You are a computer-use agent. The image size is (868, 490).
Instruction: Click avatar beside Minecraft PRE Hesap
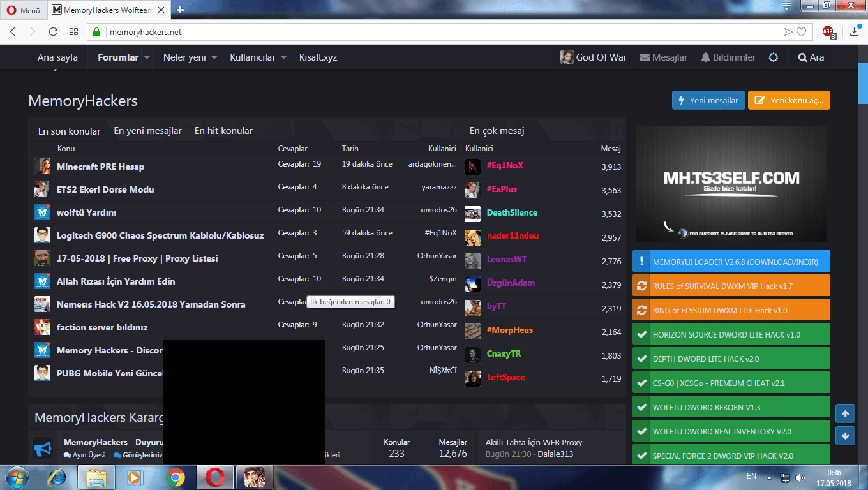coord(42,167)
